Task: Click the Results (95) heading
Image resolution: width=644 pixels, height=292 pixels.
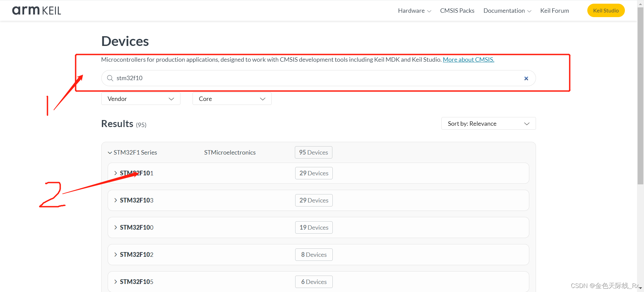Action: 124,124
